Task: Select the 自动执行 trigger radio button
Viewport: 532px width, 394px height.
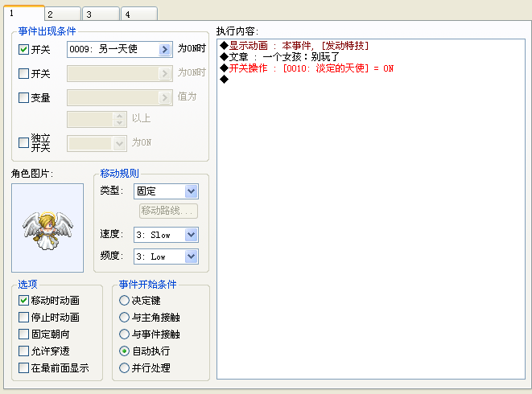Action: pyautogui.click(x=124, y=351)
